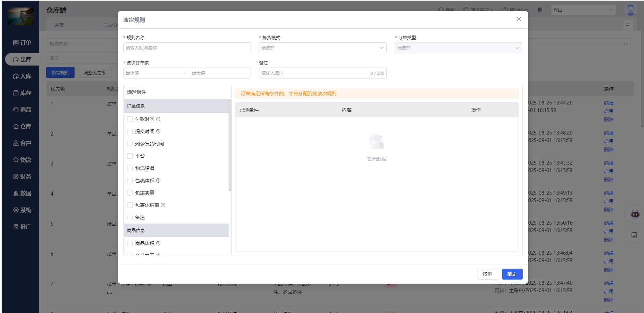Open the robot assistant floating icon

point(635,214)
